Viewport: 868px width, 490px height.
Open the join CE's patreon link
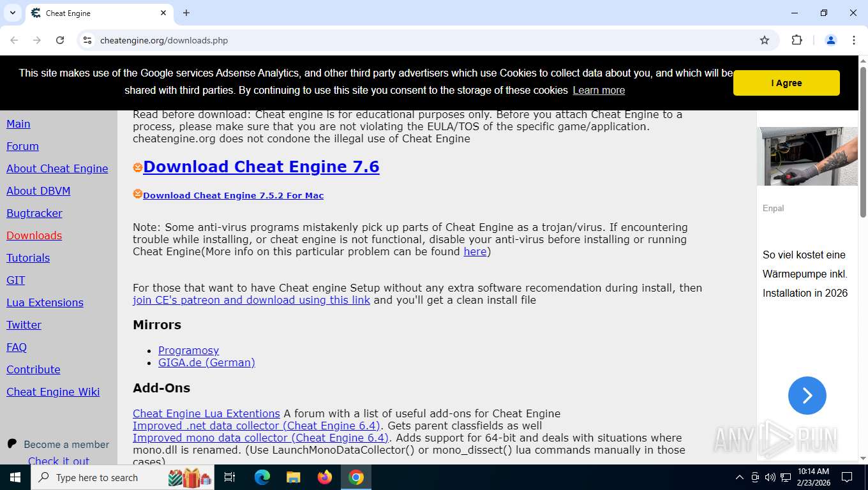coord(251,300)
